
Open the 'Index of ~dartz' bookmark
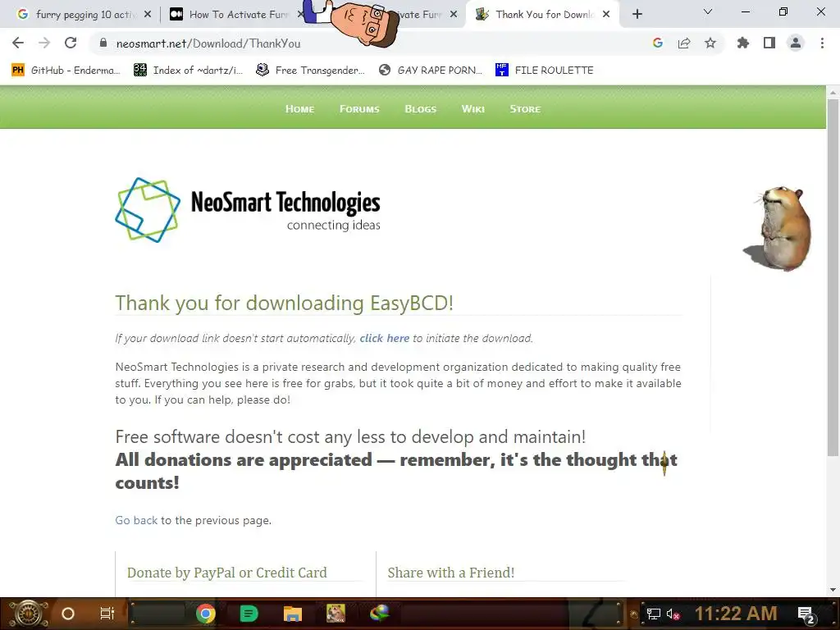[x=189, y=71]
